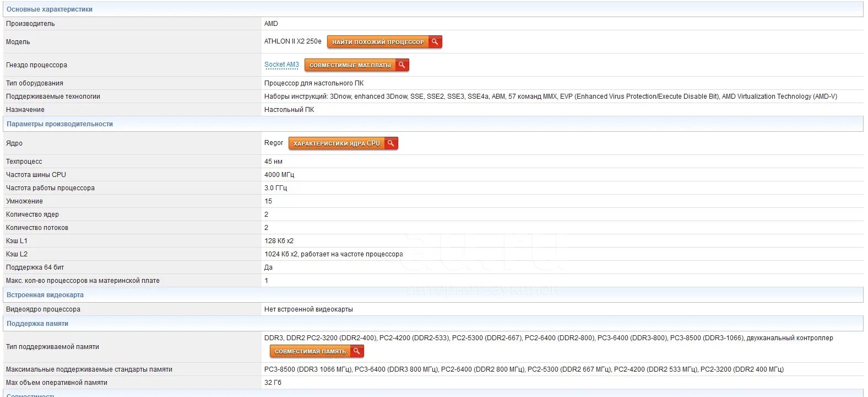Select the '32 Гб' value
868x397 pixels.
point(273,383)
